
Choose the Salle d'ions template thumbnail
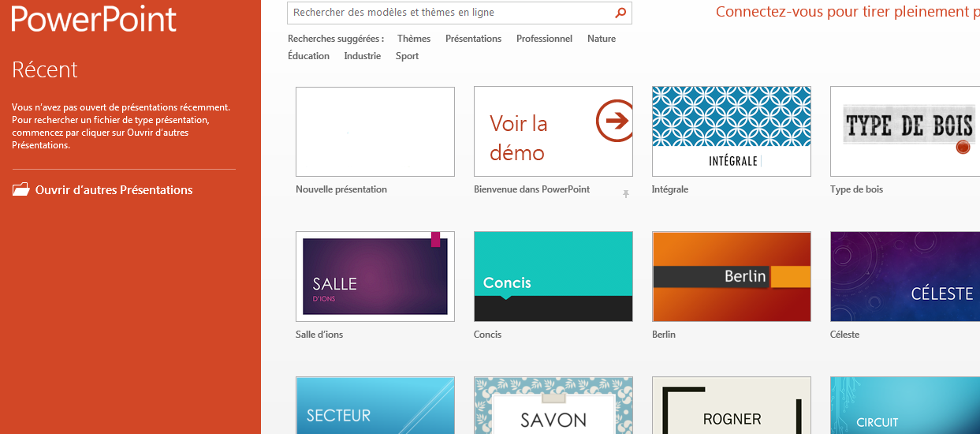click(375, 276)
